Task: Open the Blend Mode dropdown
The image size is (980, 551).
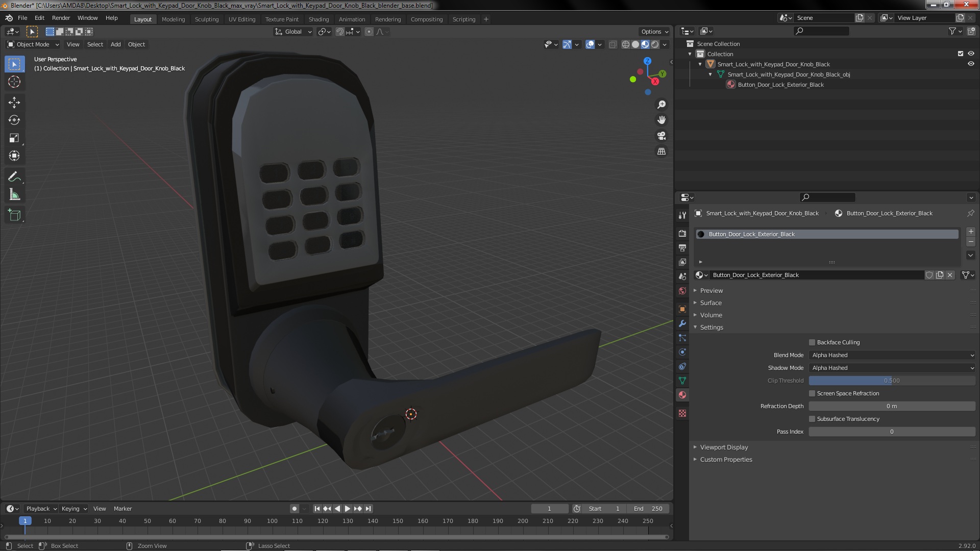Action: [892, 355]
